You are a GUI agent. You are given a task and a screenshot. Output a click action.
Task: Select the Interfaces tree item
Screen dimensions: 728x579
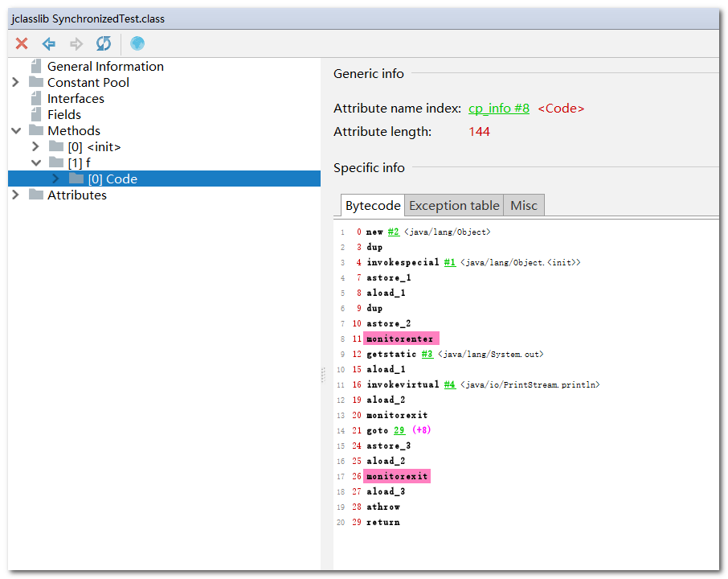76,99
